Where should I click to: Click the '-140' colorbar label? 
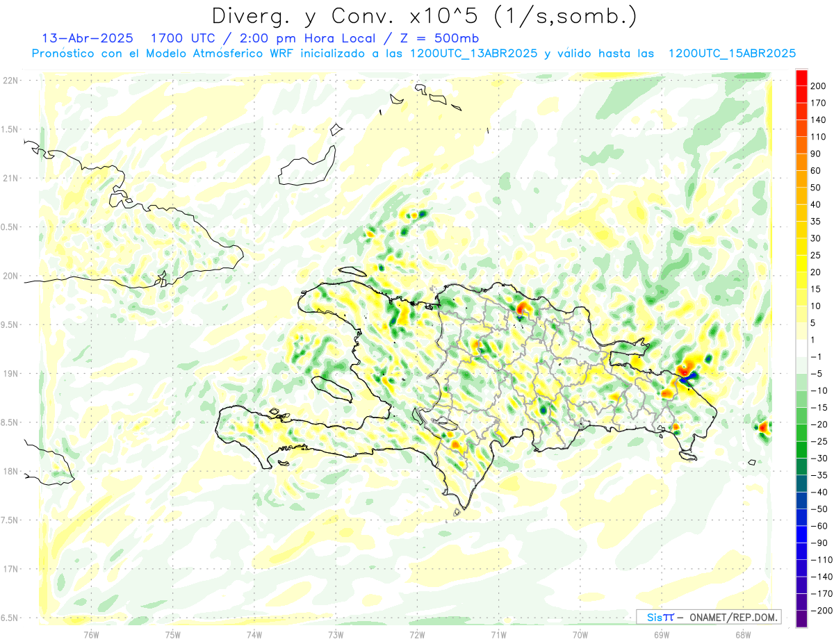pos(821,577)
